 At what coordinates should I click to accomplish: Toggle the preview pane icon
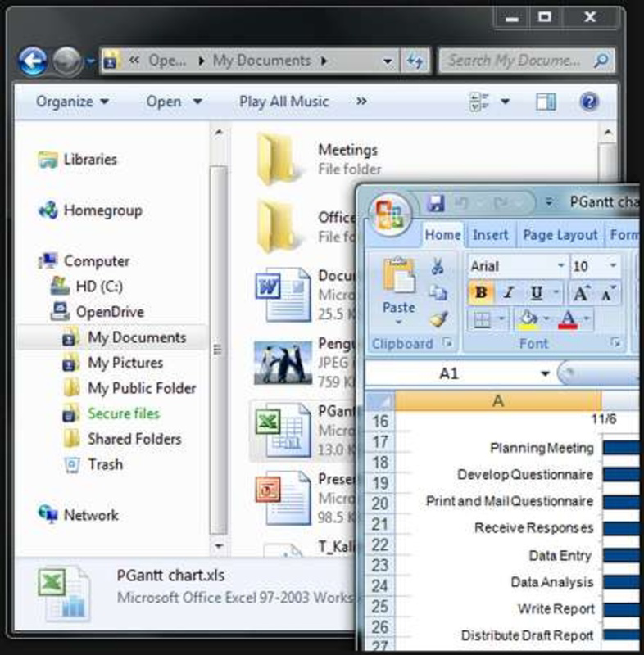click(x=546, y=102)
